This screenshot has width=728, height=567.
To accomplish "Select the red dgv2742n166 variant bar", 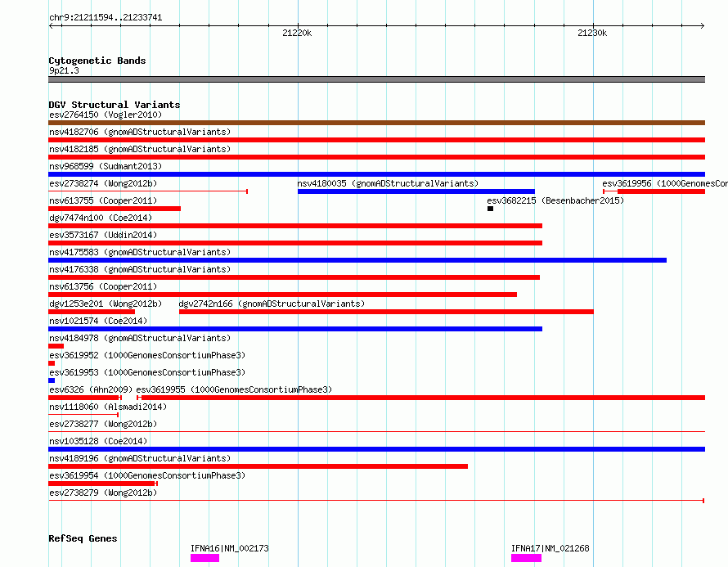I will (x=386, y=312).
